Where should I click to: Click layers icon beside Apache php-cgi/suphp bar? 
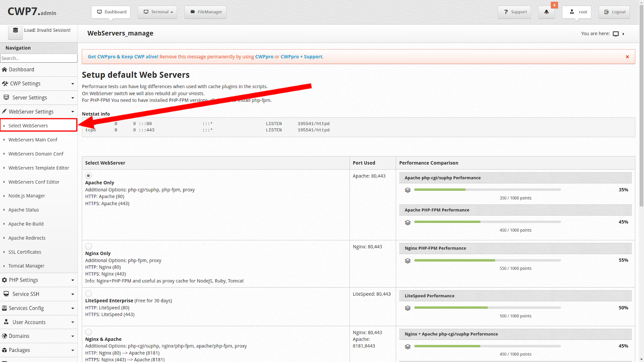tap(408, 190)
